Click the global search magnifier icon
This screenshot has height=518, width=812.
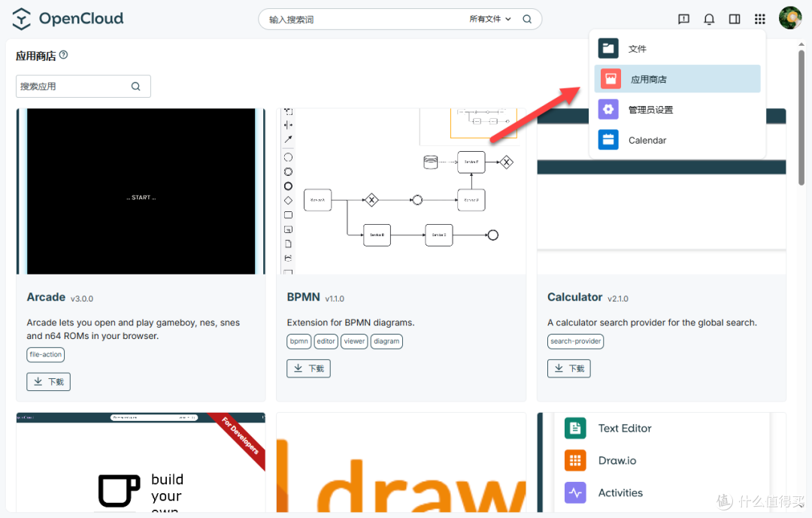pos(527,19)
